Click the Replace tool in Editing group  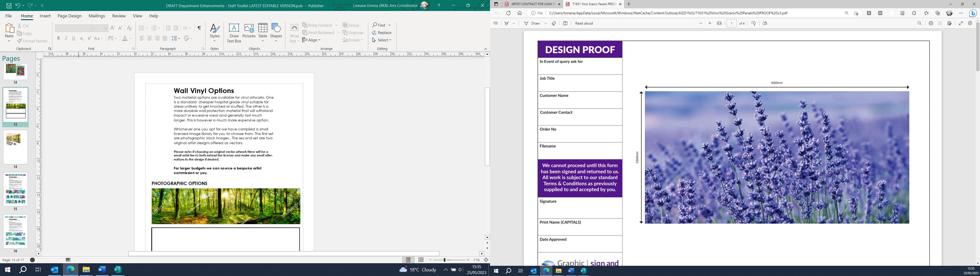(382, 33)
